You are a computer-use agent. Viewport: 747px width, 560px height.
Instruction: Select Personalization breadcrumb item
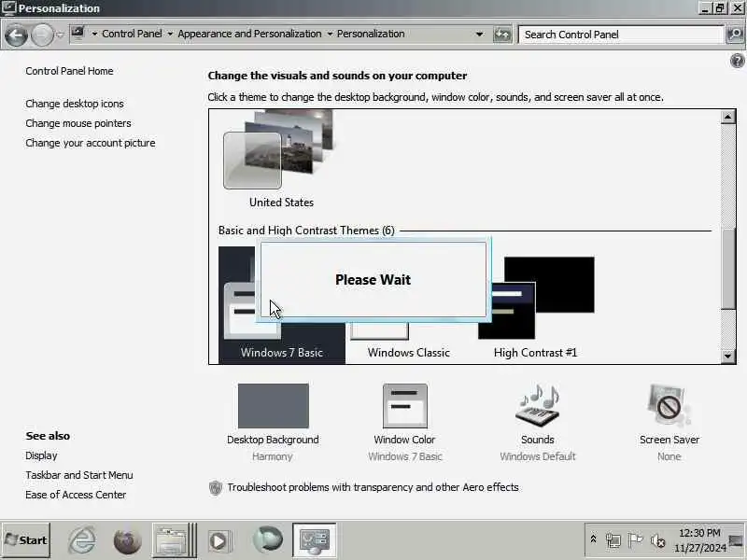371,34
